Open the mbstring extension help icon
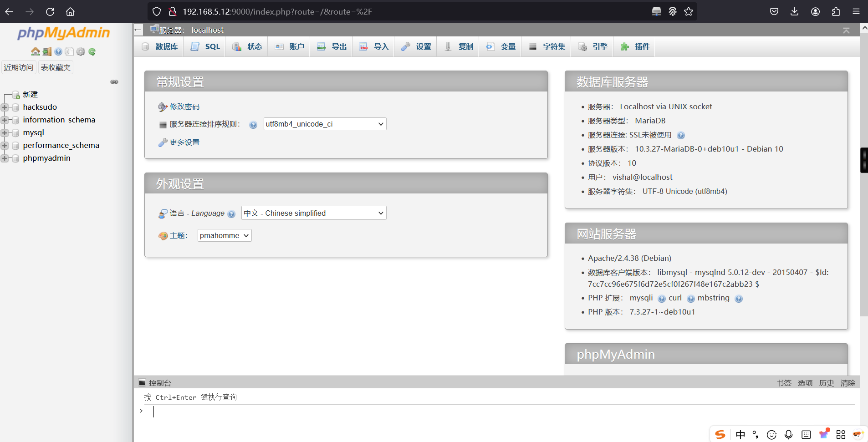This screenshot has width=868, height=442. (x=739, y=299)
